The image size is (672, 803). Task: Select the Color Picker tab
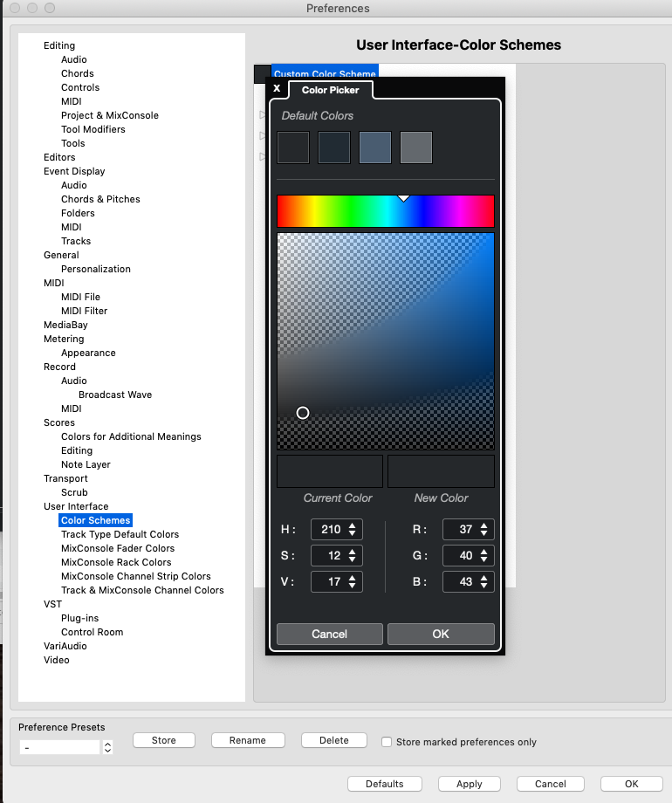(331, 90)
